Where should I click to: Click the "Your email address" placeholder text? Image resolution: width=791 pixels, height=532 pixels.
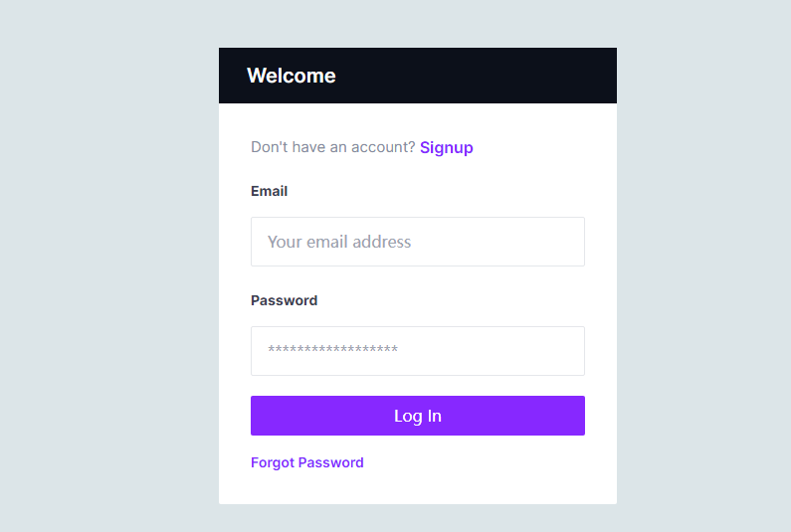tap(339, 242)
